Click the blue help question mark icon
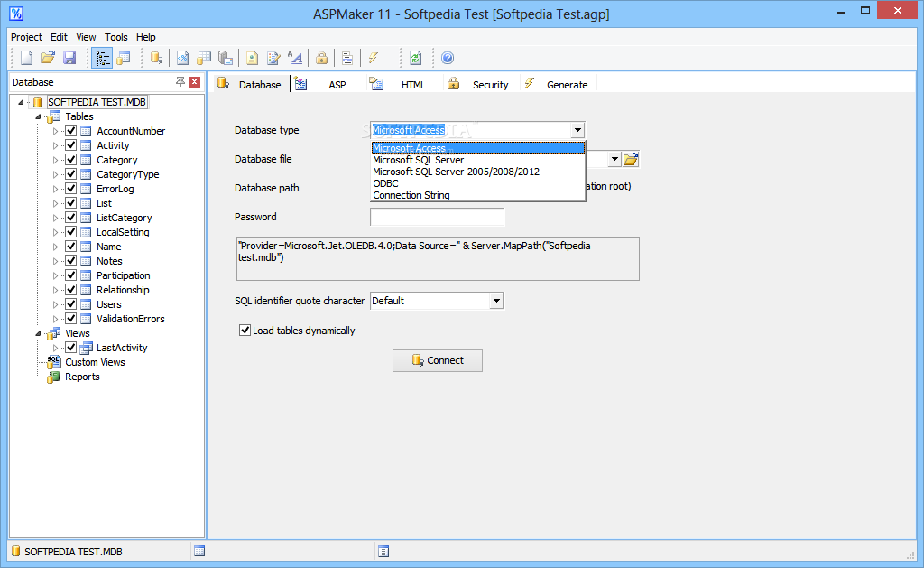This screenshot has width=924, height=568. (448, 58)
